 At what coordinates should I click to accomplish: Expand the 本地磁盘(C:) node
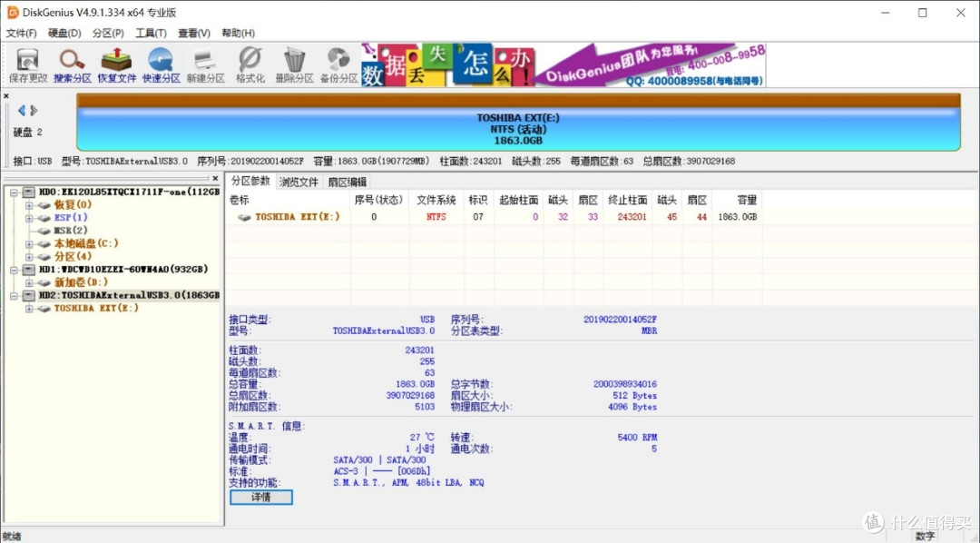(x=29, y=244)
